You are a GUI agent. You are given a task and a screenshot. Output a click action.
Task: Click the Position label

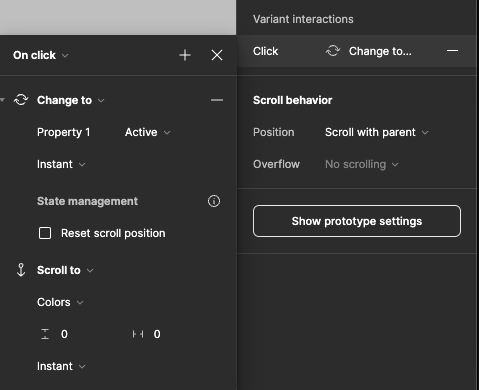click(x=274, y=132)
